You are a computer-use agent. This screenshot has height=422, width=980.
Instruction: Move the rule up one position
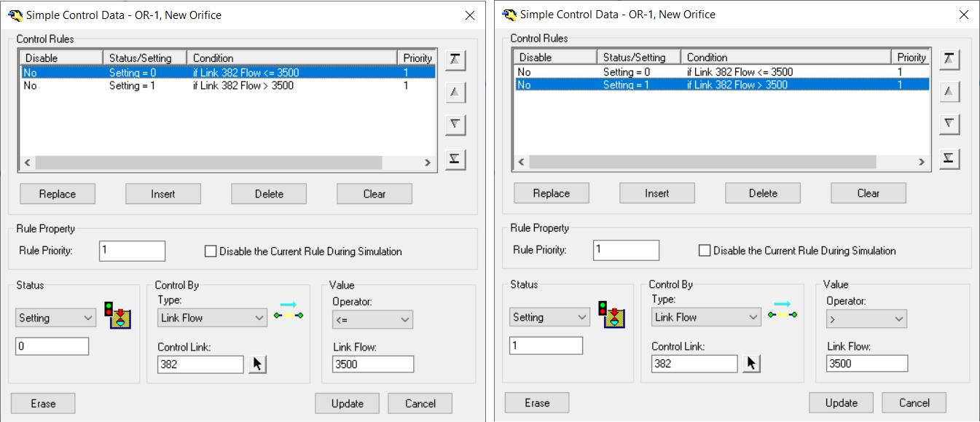[455, 92]
